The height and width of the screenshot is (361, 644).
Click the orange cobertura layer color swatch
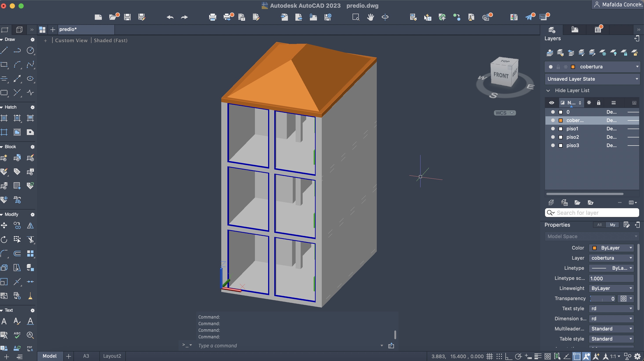click(x=561, y=120)
